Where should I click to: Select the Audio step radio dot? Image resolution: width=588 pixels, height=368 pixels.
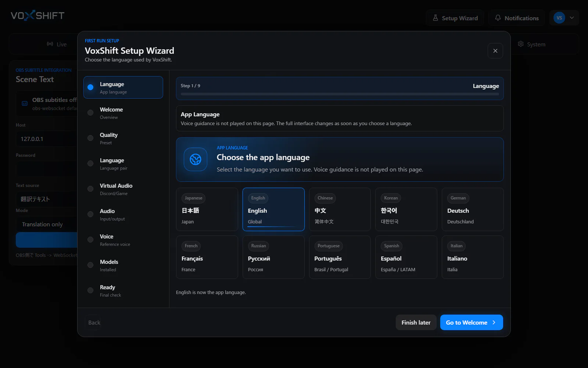pyautogui.click(x=90, y=214)
